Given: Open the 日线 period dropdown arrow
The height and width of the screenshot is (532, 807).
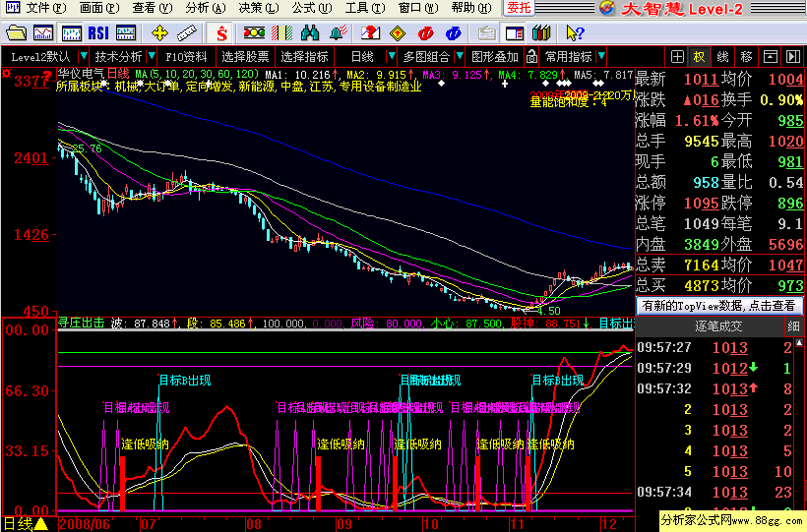Looking at the screenshot, I should click(x=392, y=56).
